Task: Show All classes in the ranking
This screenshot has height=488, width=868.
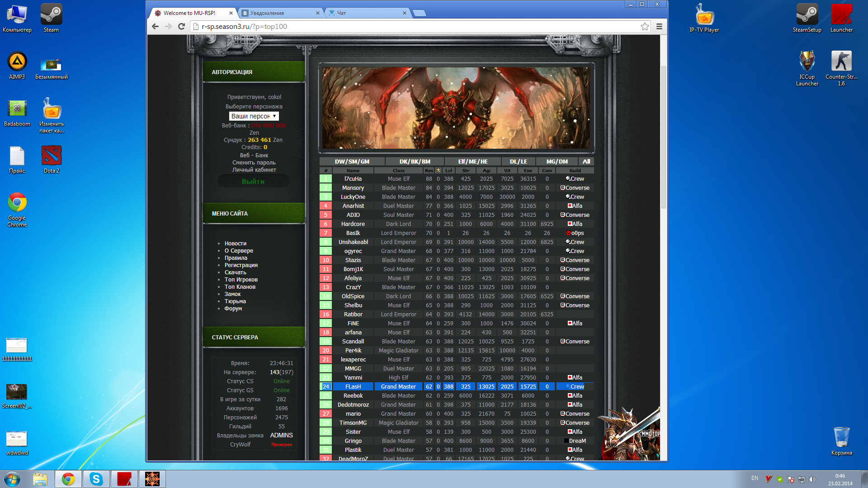Action: coord(586,162)
